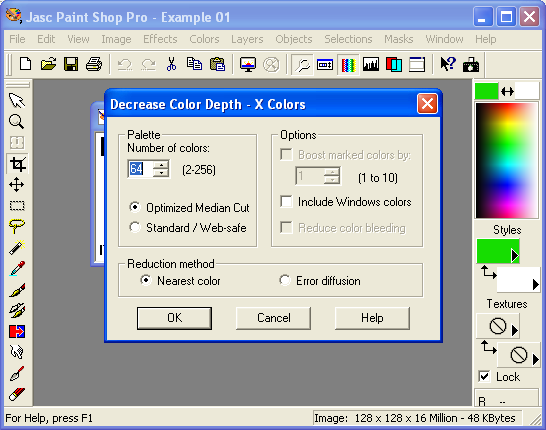The height and width of the screenshot is (430, 546).
Task: Select Nearest color reduction method
Action: pyautogui.click(x=146, y=280)
